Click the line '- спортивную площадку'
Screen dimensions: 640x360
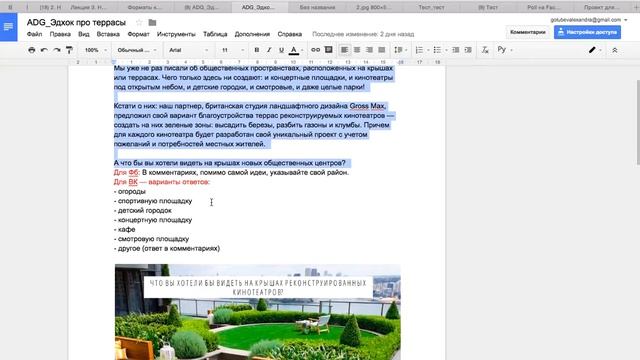click(x=153, y=201)
